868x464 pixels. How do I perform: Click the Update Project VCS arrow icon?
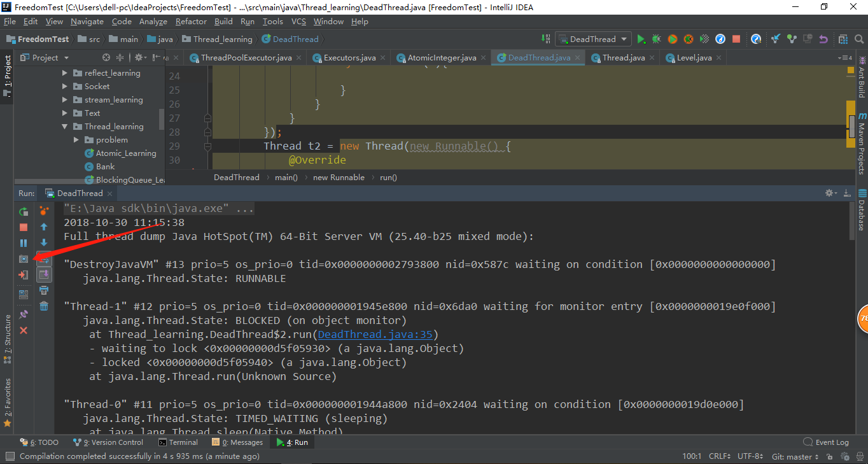pyautogui.click(x=776, y=39)
